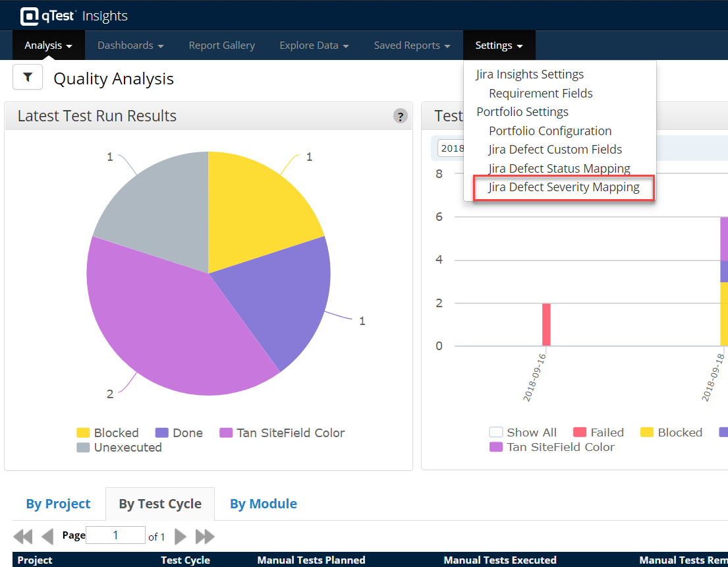Go to first page of results
The width and height of the screenshot is (728, 567).
[x=22, y=536]
